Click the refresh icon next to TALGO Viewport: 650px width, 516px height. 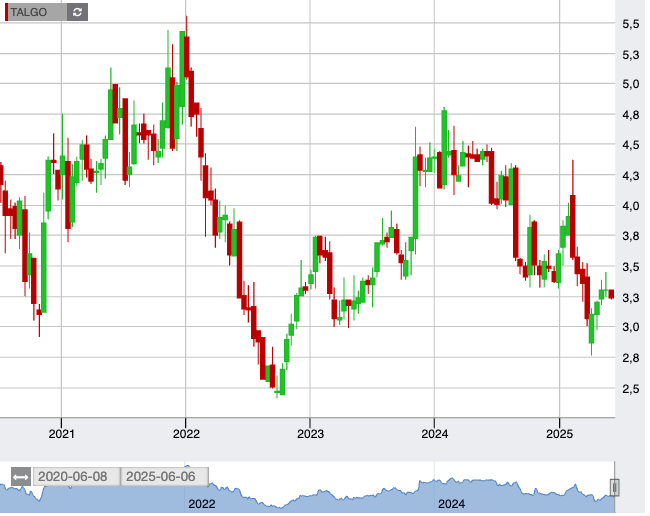pos(77,12)
